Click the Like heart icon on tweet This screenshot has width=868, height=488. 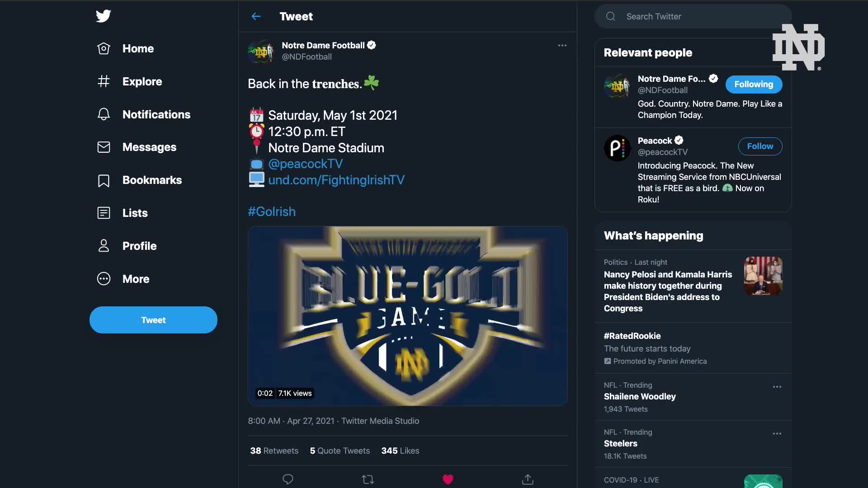(448, 480)
